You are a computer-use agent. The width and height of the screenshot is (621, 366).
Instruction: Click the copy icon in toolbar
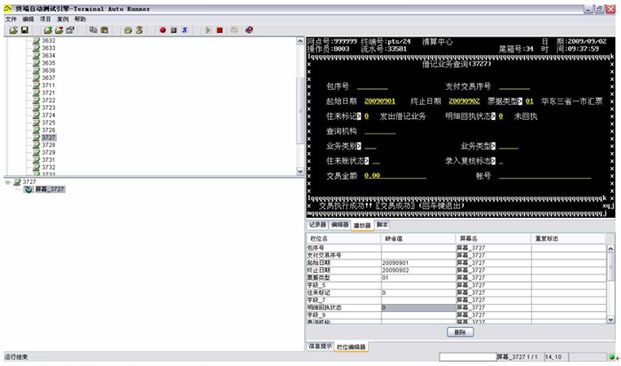pos(93,30)
